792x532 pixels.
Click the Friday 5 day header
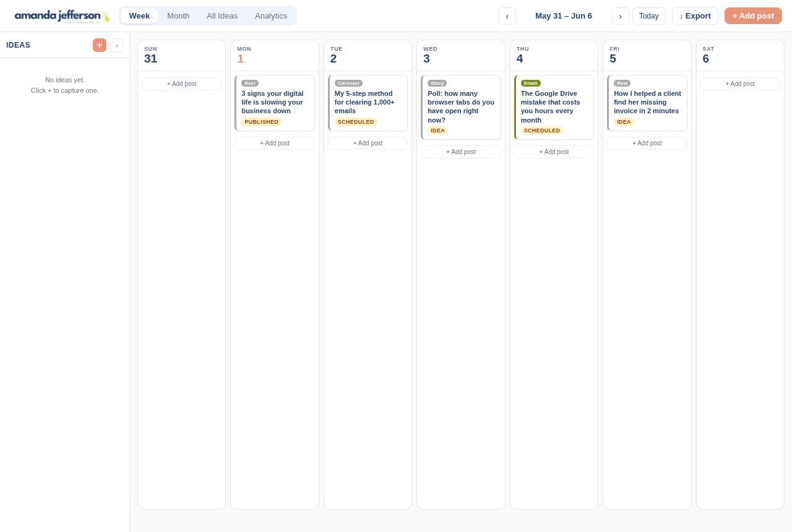pos(647,56)
